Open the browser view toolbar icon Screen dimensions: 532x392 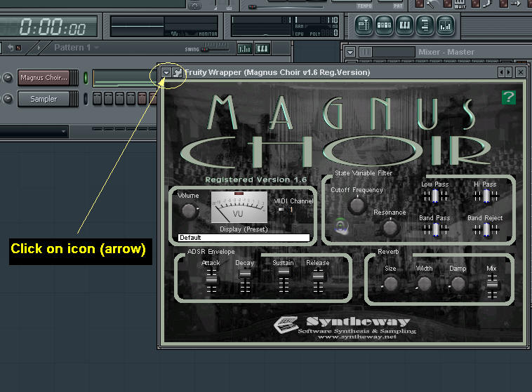tap(425, 25)
